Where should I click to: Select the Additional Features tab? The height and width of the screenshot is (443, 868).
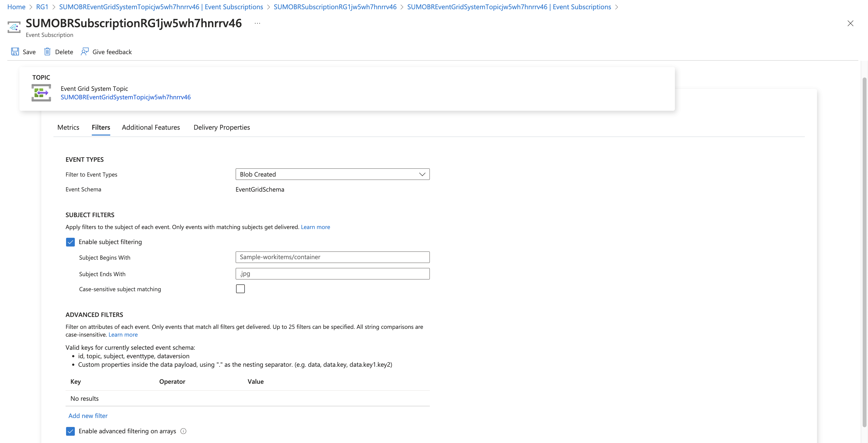coord(151,127)
